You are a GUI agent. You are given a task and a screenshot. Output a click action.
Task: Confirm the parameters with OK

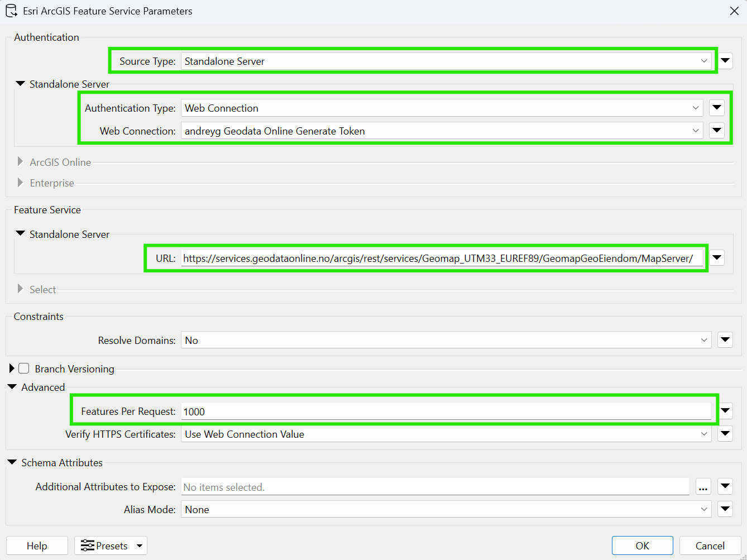[x=642, y=545]
